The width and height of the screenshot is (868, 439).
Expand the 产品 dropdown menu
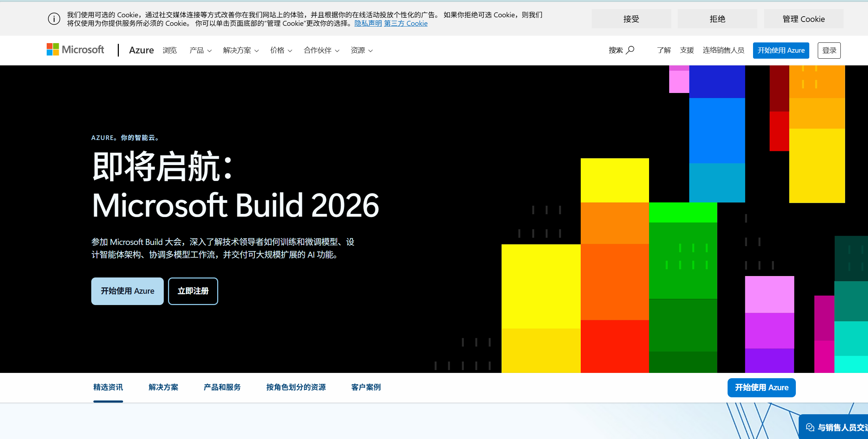[x=201, y=50]
